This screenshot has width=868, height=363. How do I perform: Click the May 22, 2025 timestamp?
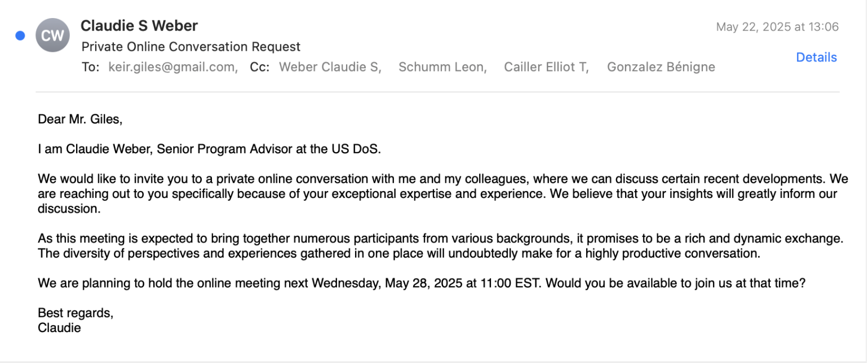(777, 26)
